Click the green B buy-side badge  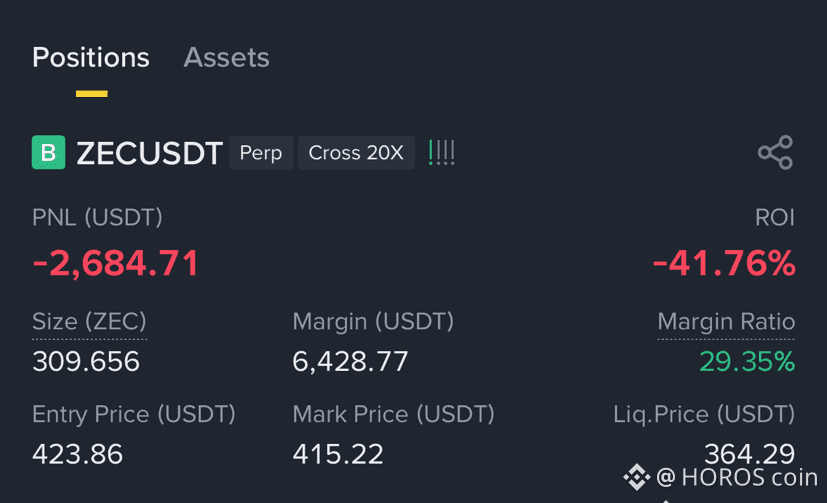click(49, 152)
